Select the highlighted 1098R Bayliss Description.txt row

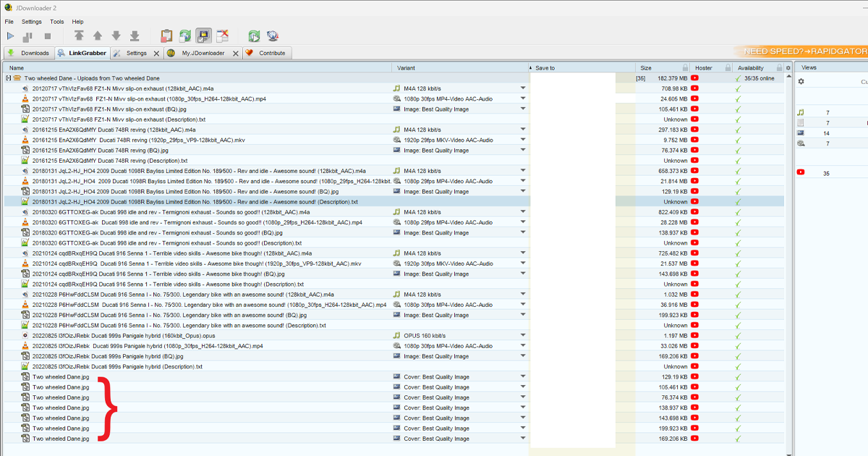pos(394,202)
